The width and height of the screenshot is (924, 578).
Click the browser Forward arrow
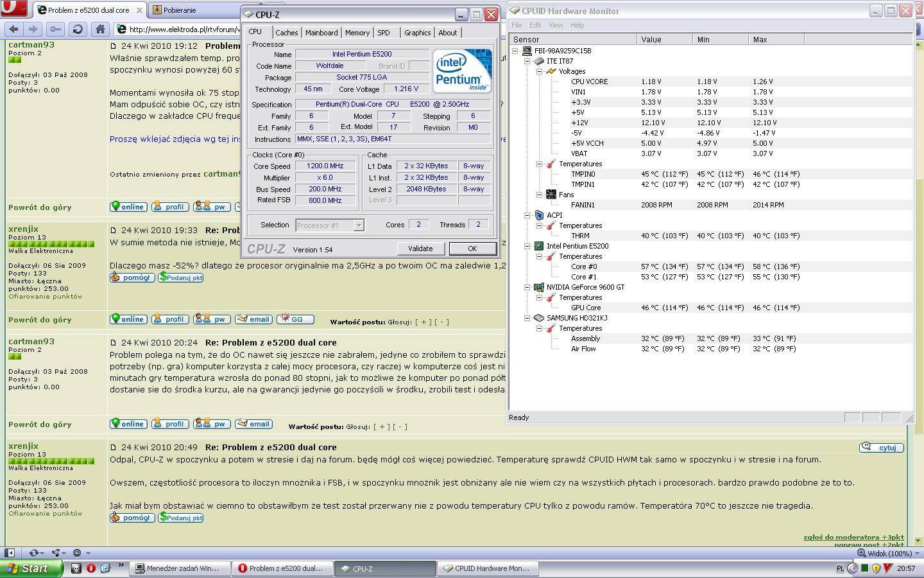pyautogui.click(x=33, y=29)
